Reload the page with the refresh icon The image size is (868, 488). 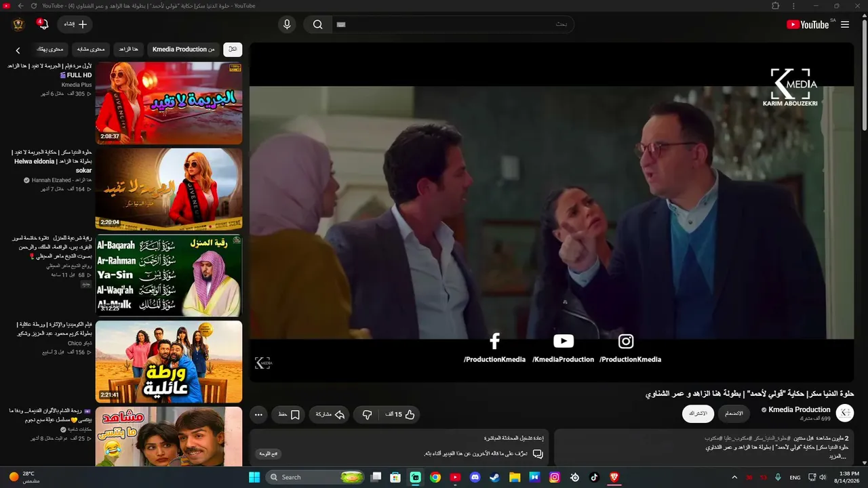click(x=35, y=5)
